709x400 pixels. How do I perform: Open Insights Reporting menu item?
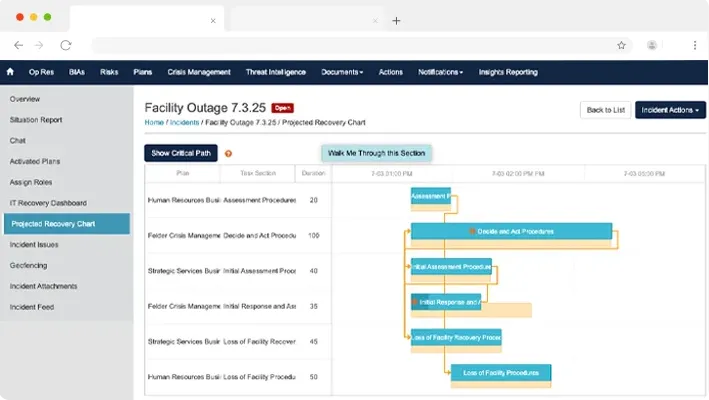pyautogui.click(x=508, y=72)
